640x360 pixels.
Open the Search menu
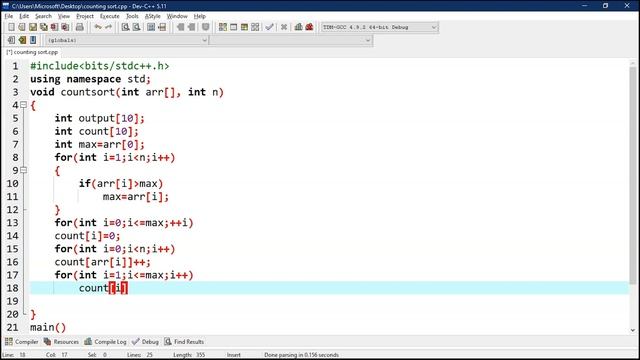click(43, 16)
